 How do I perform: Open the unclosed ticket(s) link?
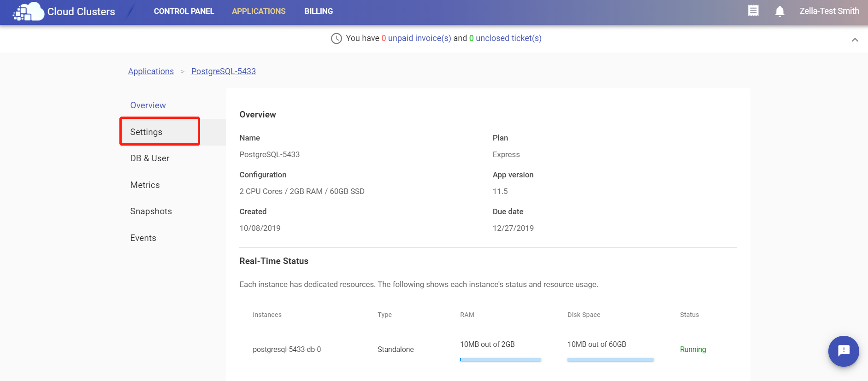(x=508, y=38)
